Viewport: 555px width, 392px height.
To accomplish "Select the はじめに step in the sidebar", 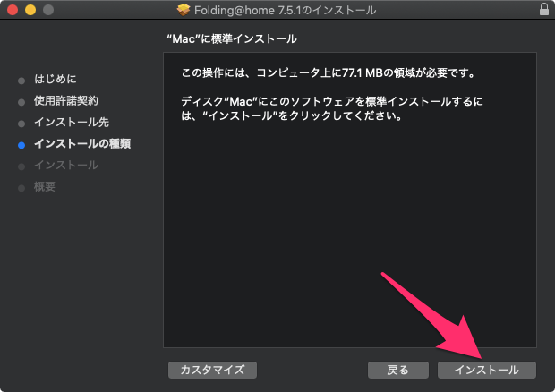I will tap(55, 79).
